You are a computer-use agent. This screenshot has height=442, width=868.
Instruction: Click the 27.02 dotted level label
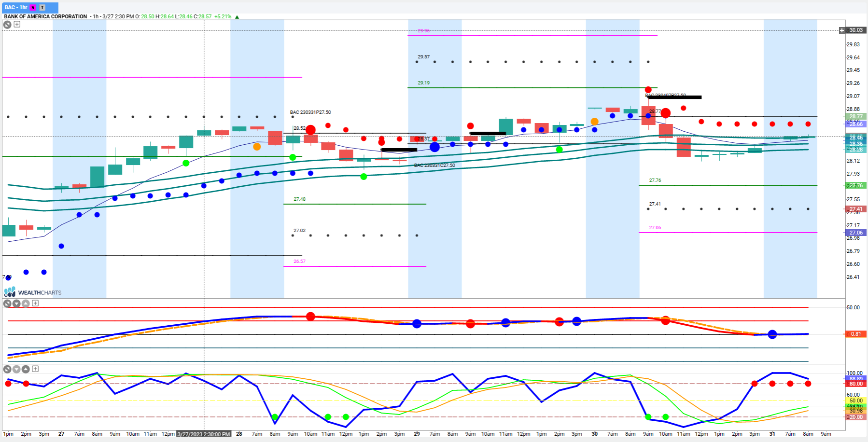pyautogui.click(x=299, y=231)
